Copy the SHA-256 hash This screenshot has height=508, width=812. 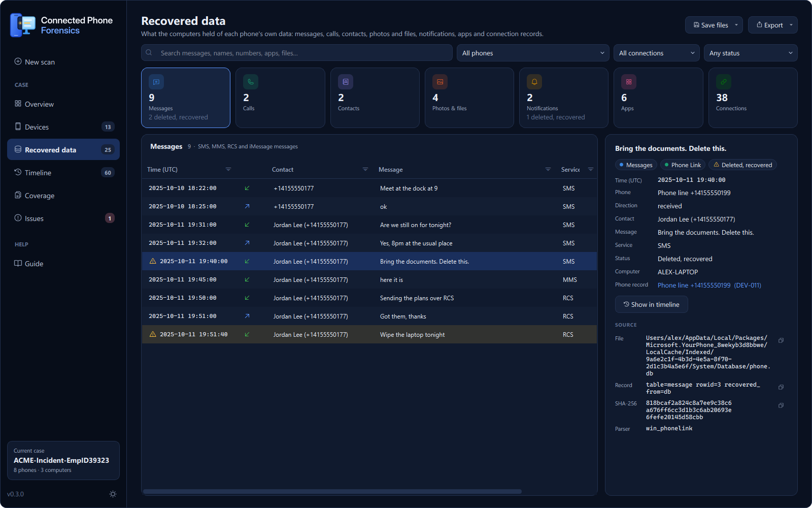pyautogui.click(x=781, y=405)
